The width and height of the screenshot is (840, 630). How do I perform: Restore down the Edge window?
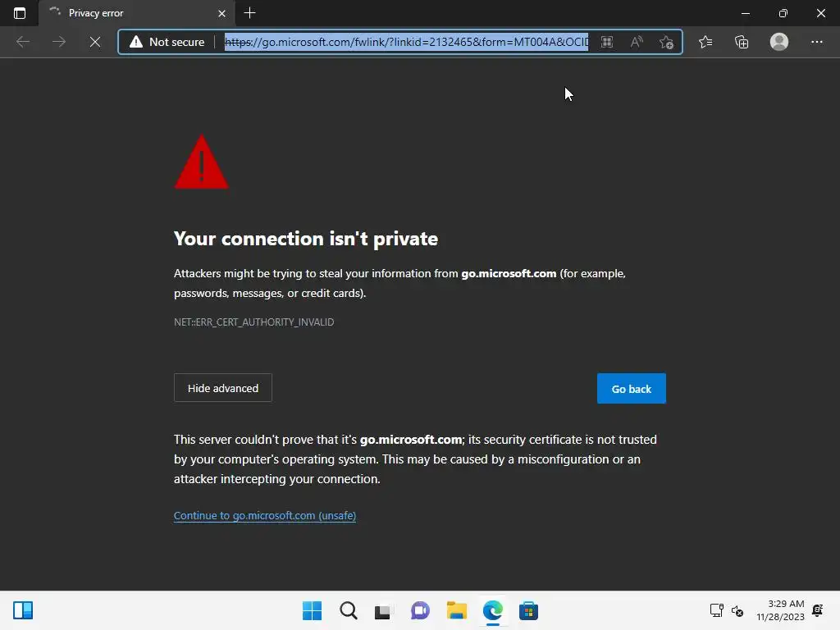[783, 13]
